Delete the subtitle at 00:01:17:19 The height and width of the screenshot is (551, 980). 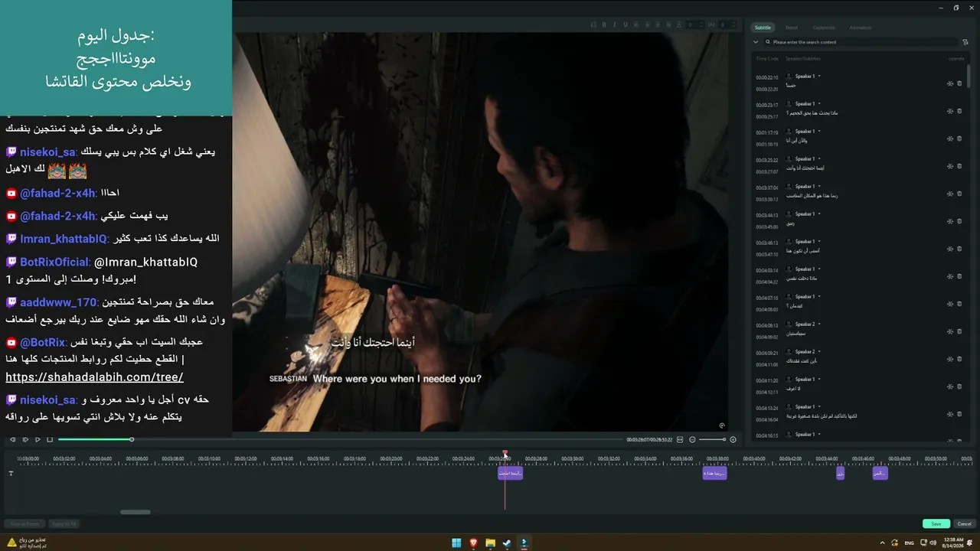(959, 139)
